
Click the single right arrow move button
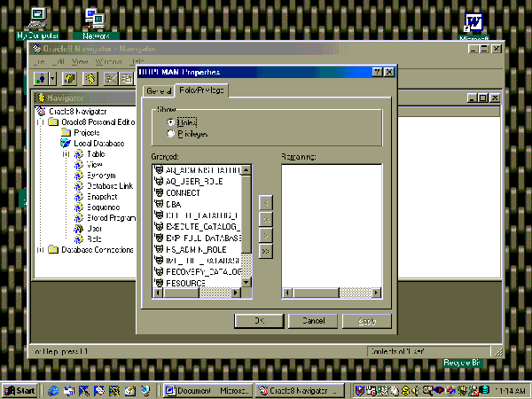coord(266,235)
